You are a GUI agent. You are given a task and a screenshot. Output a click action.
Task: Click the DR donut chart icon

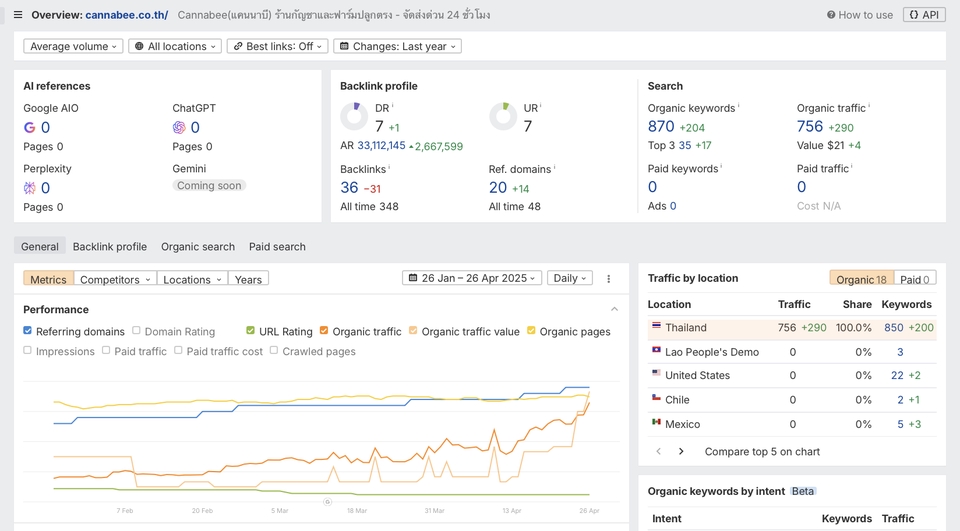[x=354, y=116]
